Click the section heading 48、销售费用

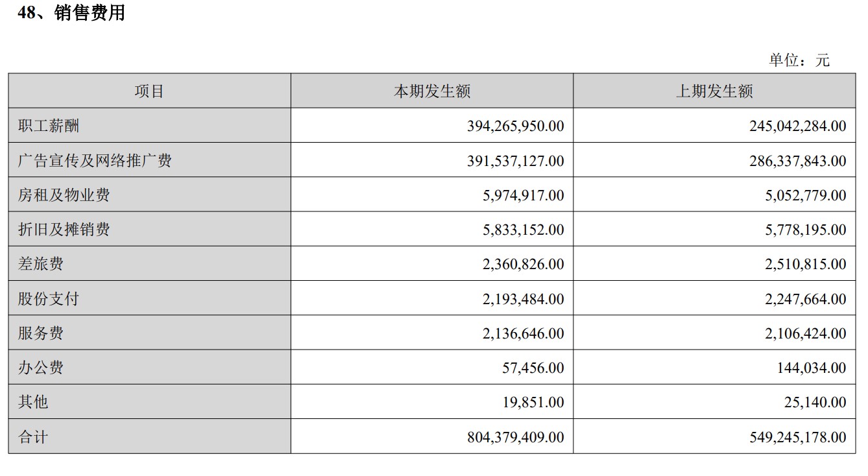(x=71, y=13)
